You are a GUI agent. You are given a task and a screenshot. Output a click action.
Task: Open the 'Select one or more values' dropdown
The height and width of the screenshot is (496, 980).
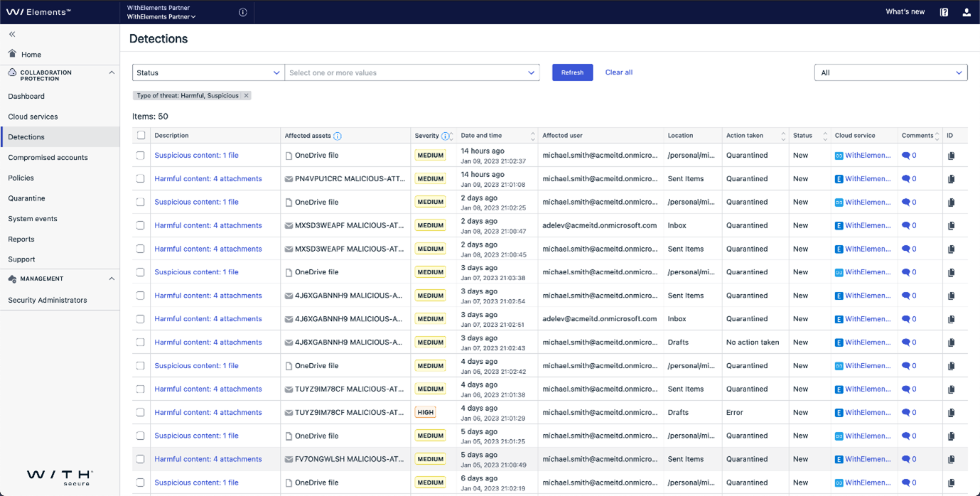coord(412,72)
